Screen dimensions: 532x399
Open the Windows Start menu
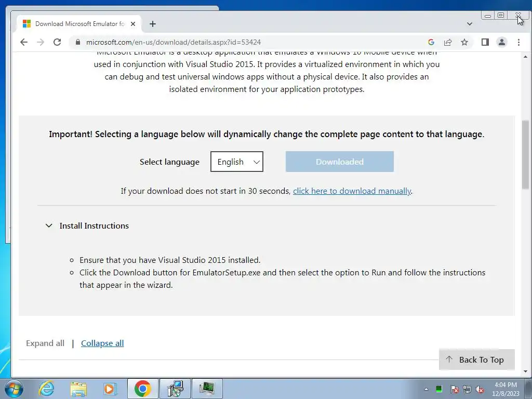coord(14,389)
